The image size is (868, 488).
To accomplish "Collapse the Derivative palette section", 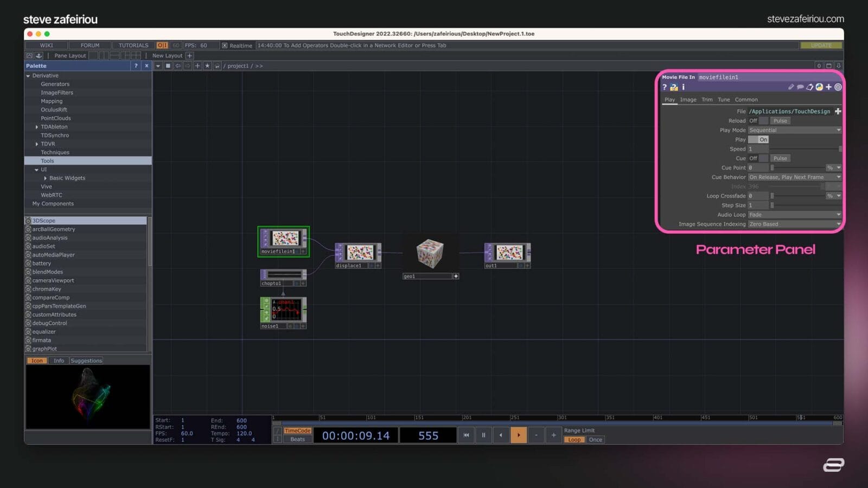I will coord(28,75).
